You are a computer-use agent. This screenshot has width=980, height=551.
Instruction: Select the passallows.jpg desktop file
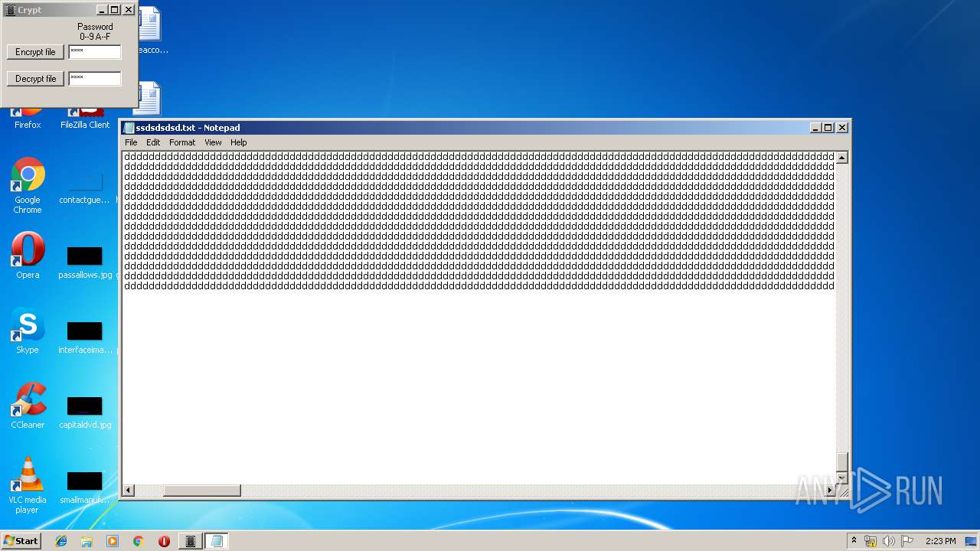(x=85, y=262)
